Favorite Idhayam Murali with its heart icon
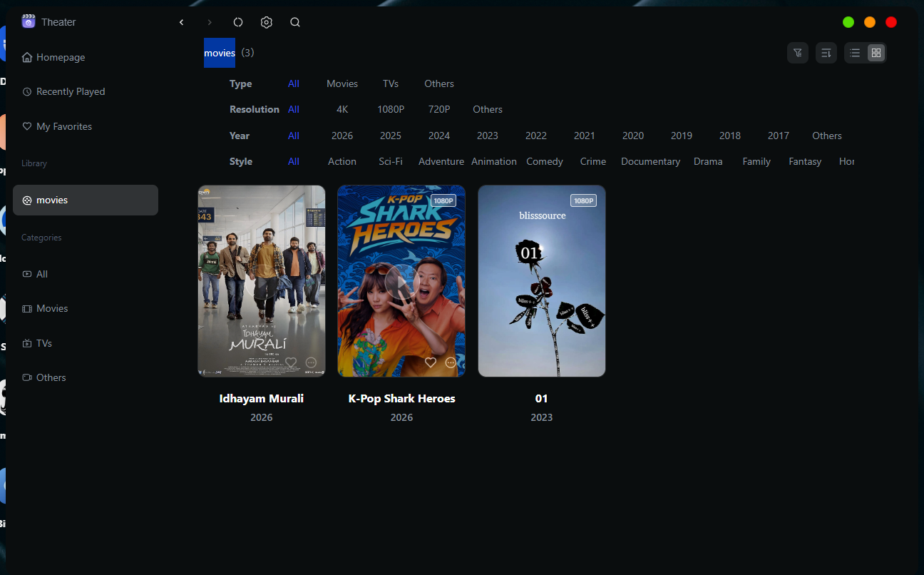The image size is (924, 575). tap(291, 362)
